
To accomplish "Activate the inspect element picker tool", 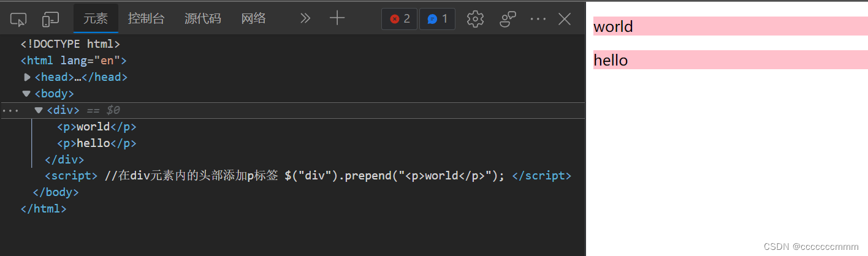I will [x=18, y=19].
